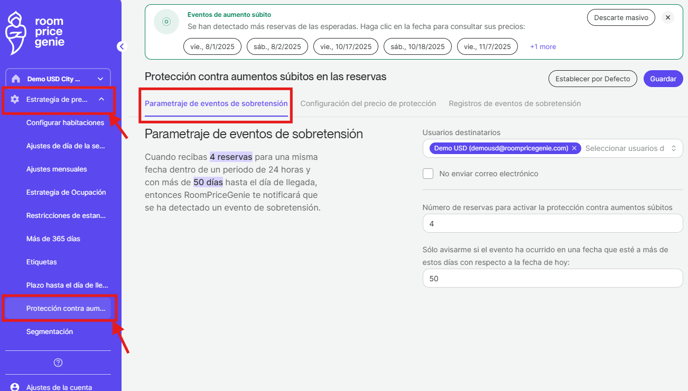
Task: Switch to Parametraje de eventos de sobretensión tab
Action: click(216, 104)
